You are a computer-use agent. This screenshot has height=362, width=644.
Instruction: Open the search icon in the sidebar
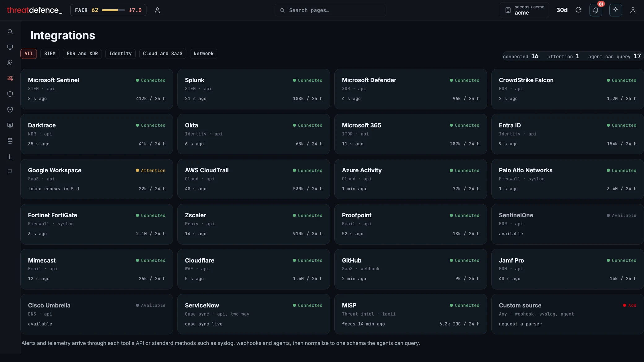[x=10, y=32]
